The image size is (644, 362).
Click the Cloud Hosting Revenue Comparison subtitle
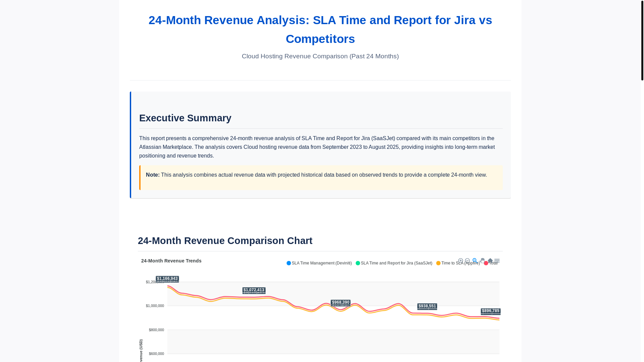tap(320, 56)
